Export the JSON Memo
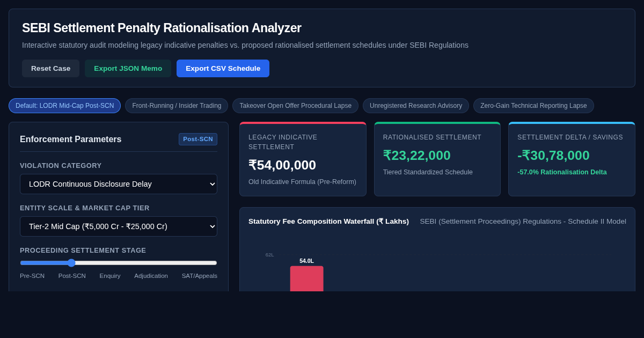Screen dimensions: 644x338 (x=128, y=68)
